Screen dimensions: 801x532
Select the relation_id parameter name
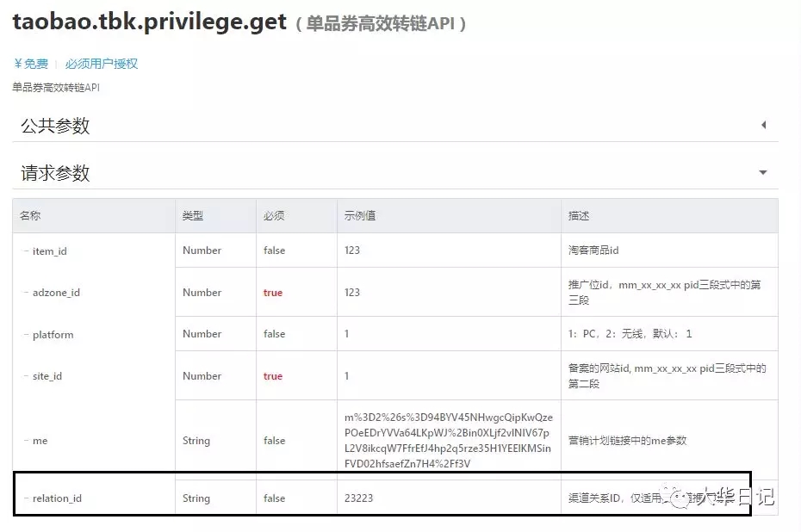57,498
